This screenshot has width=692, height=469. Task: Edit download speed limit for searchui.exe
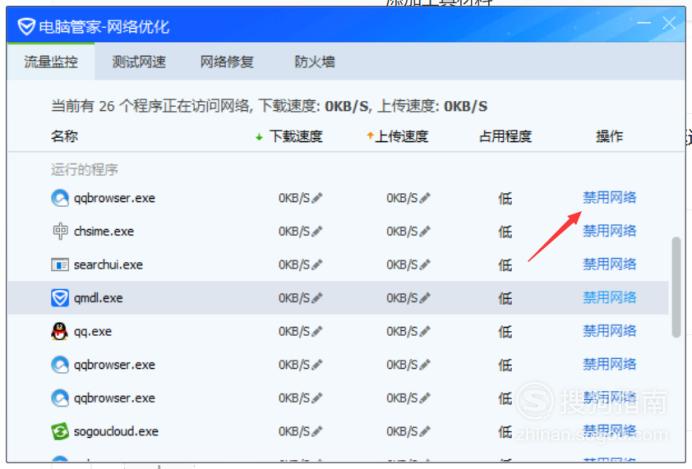point(317,265)
